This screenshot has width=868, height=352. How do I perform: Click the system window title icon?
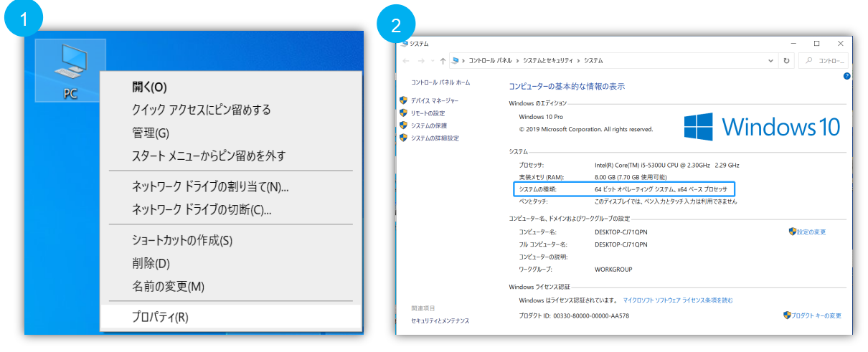404,43
